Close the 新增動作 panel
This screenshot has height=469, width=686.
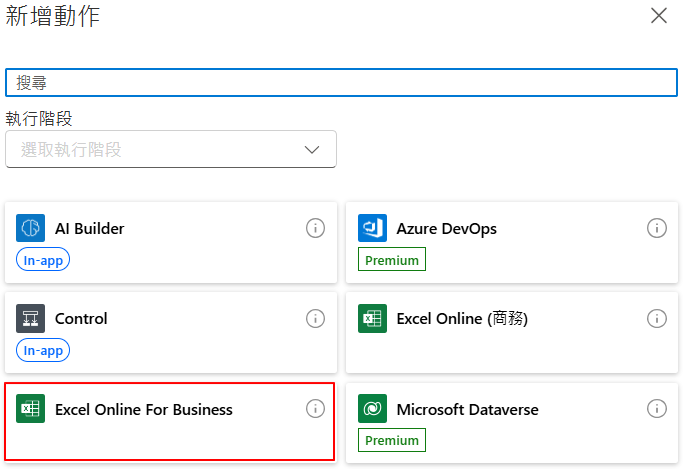659,16
